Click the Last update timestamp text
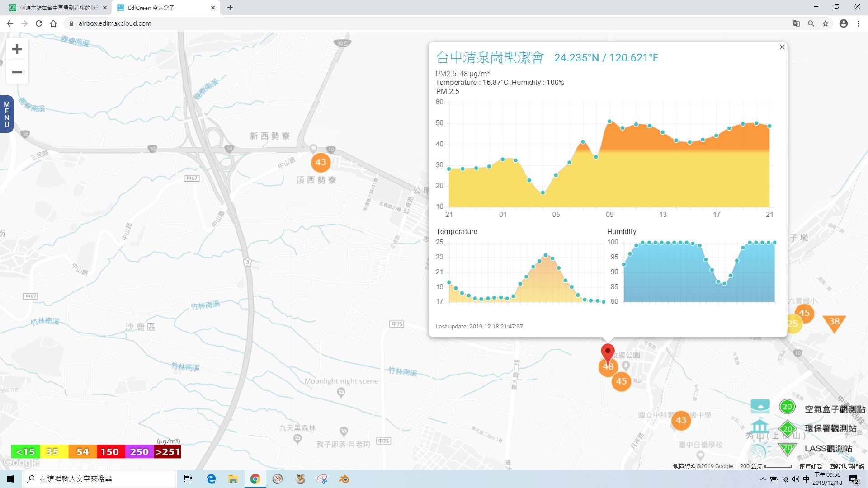This screenshot has width=868, height=488. click(x=479, y=326)
